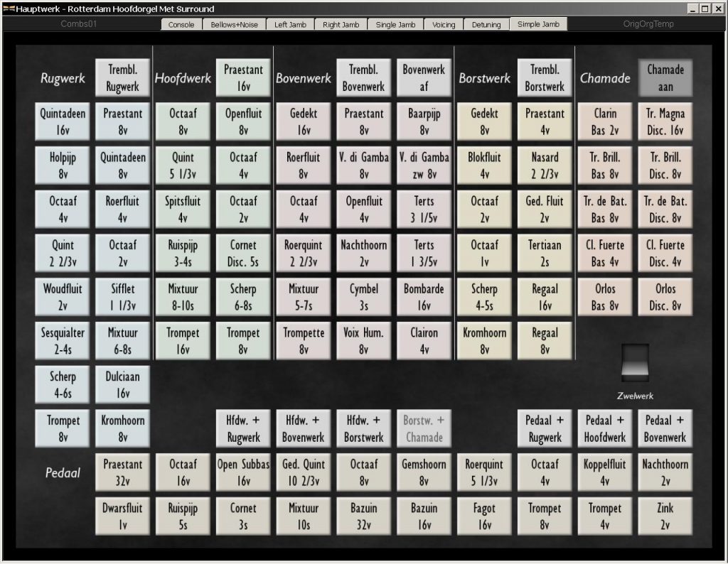The height and width of the screenshot is (564, 728).
Task: Adjust the Zwelwerk swell pedal
Action: tap(635, 363)
